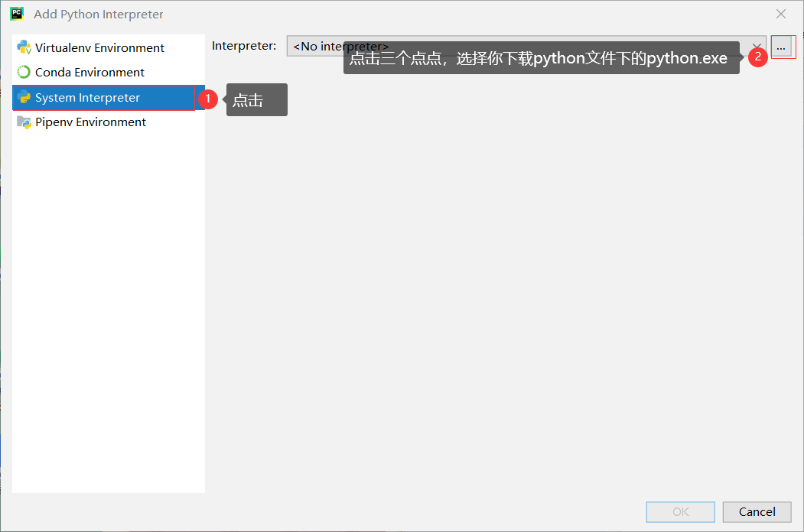Click the Pipenv folder icon
804x532 pixels.
click(24, 122)
